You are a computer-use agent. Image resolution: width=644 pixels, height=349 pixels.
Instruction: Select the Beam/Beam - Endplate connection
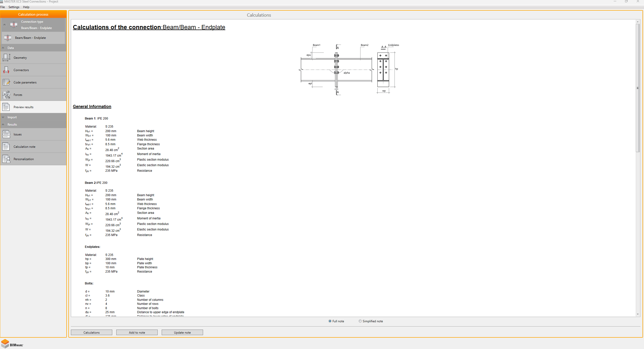coord(33,38)
